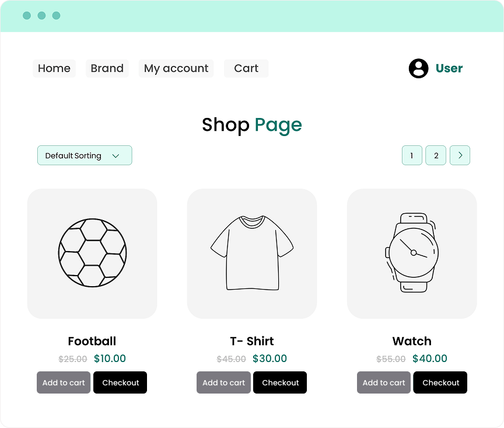Expand the sorting options chevron
Screen dimensions: 504x428
(x=116, y=155)
